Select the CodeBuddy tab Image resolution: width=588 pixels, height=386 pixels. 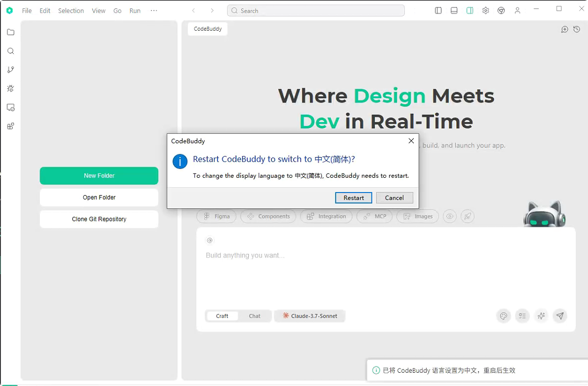click(x=207, y=29)
